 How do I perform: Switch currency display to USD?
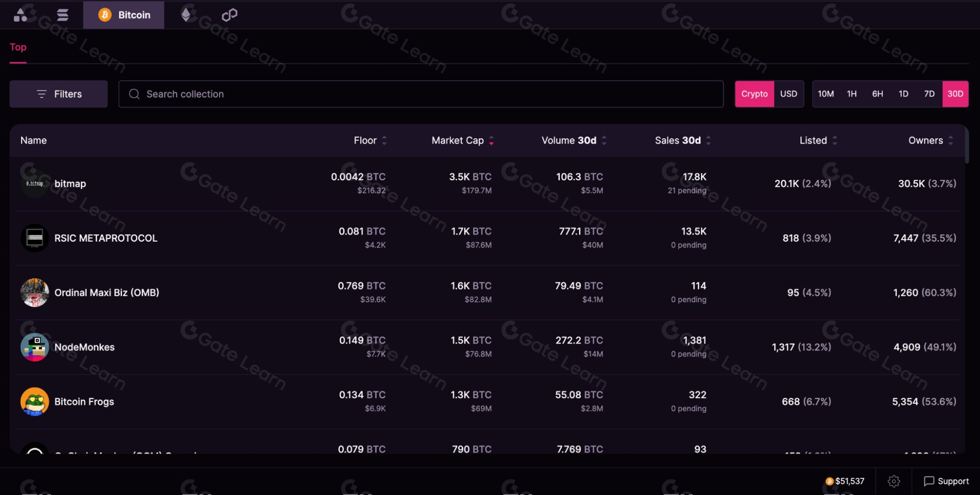[788, 94]
